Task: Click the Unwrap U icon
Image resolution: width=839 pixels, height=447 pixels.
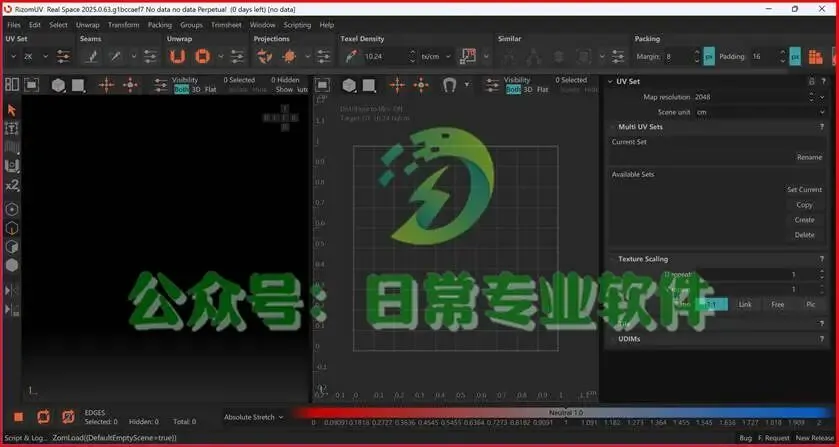Action: pos(177,56)
